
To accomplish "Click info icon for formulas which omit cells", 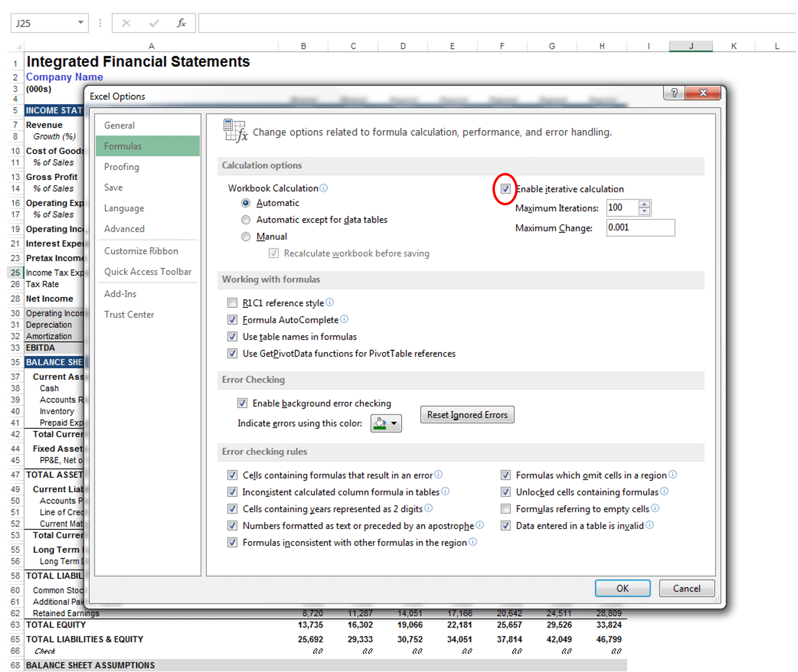I will [673, 475].
